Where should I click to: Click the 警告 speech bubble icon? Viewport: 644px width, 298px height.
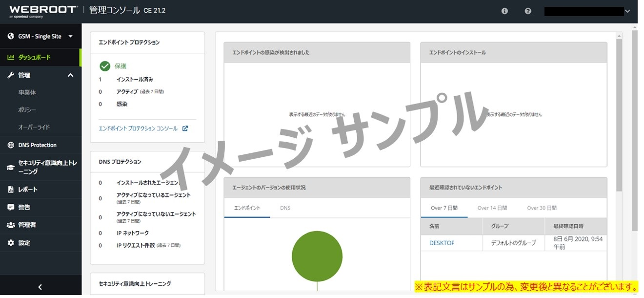click(x=11, y=207)
